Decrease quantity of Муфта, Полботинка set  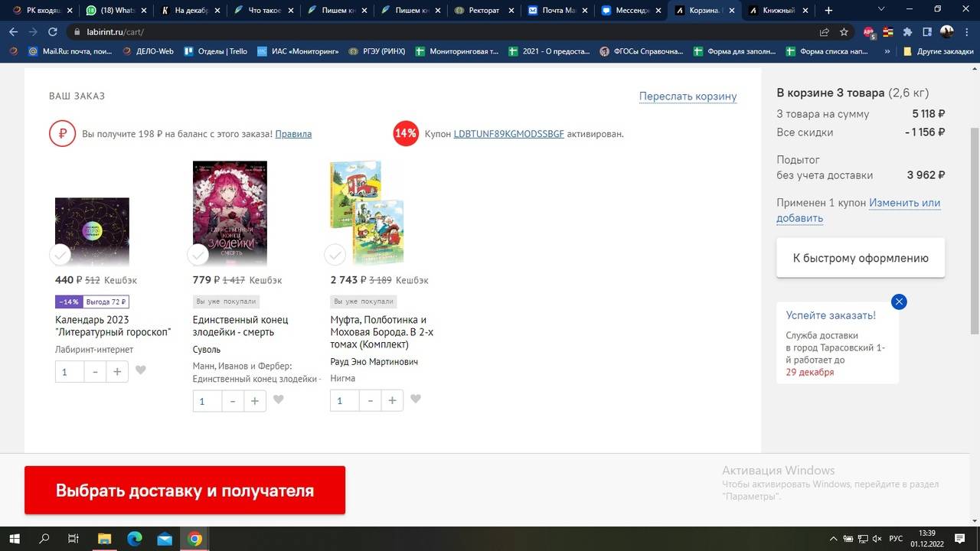coord(371,401)
